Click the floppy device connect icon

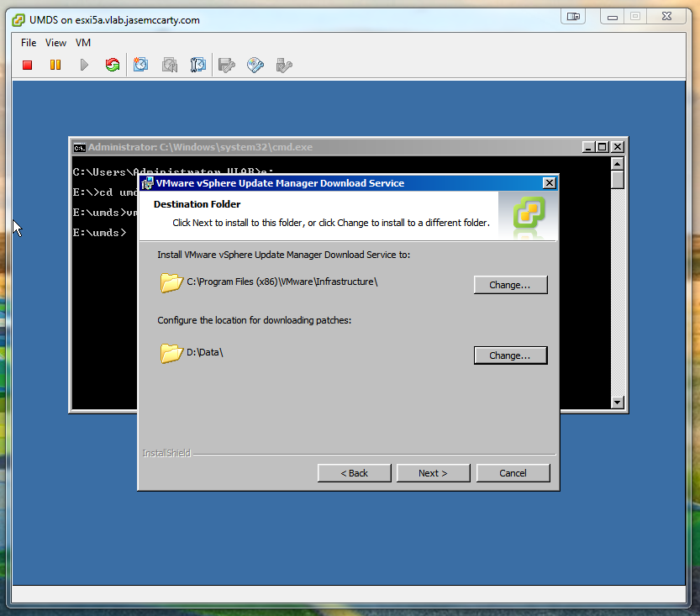pos(226,66)
